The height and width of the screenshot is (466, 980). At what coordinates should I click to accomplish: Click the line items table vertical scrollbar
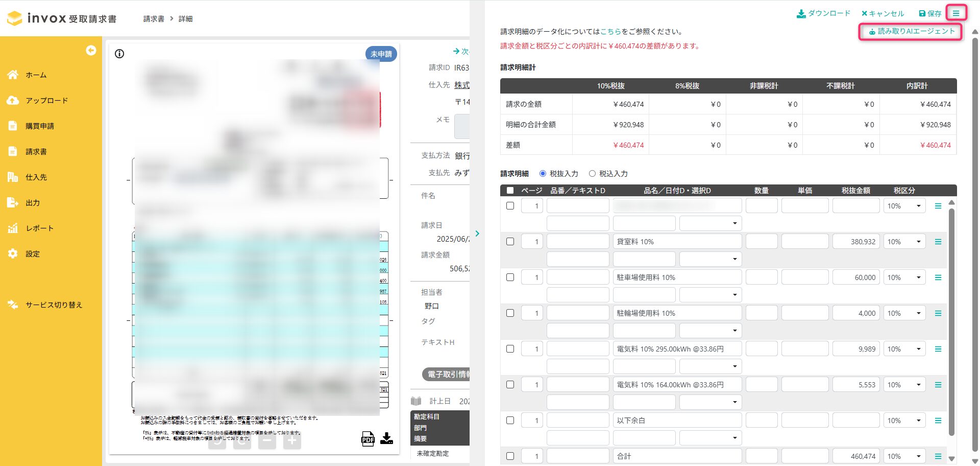[x=951, y=322]
